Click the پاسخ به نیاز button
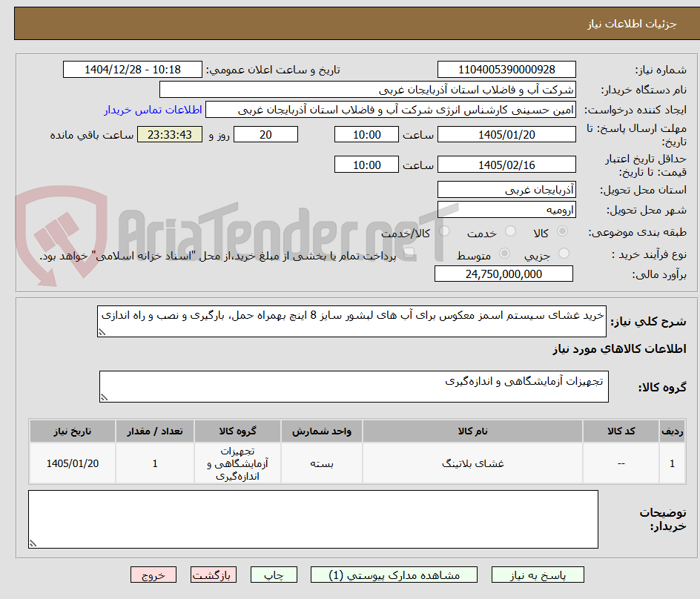 (x=538, y=575)
